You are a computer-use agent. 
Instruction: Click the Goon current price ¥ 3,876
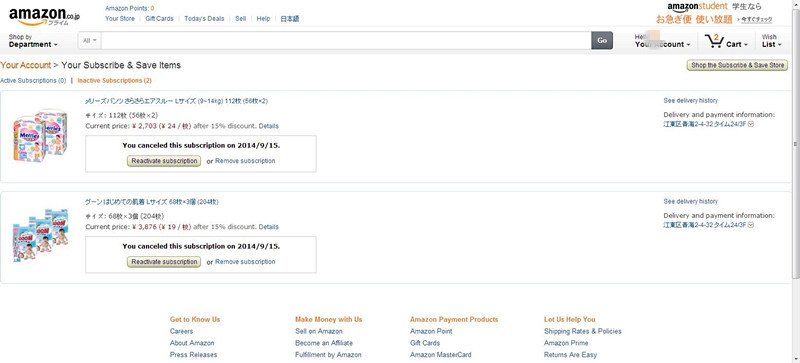[144, 227]
